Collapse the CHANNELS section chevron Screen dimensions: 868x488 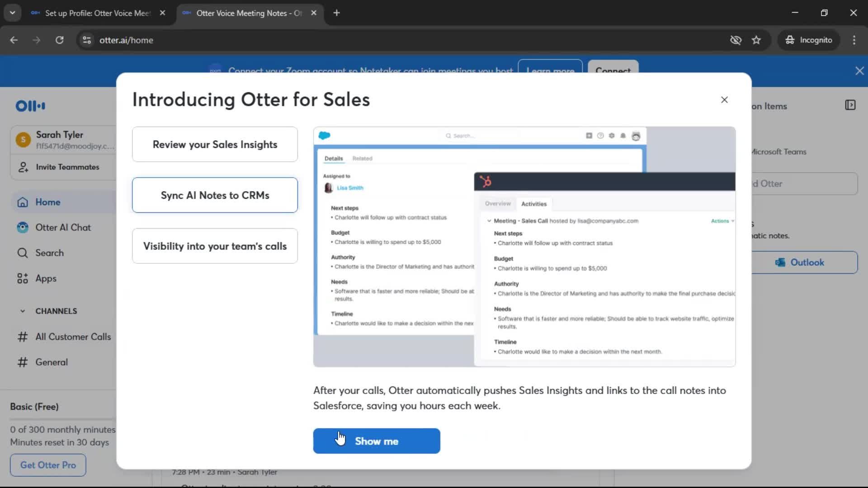pyautogui.click(x=23, y=311)
